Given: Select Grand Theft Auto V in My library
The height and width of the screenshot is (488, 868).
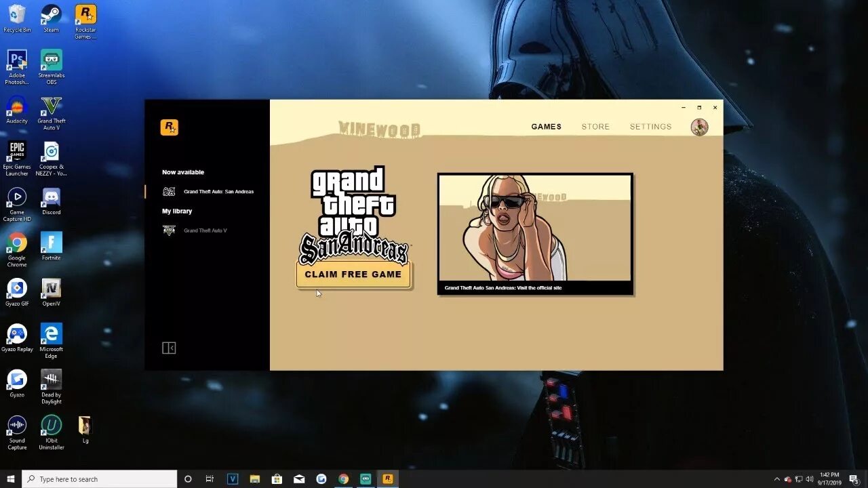Looking at the screenshot, I should (x=205, y=230).
